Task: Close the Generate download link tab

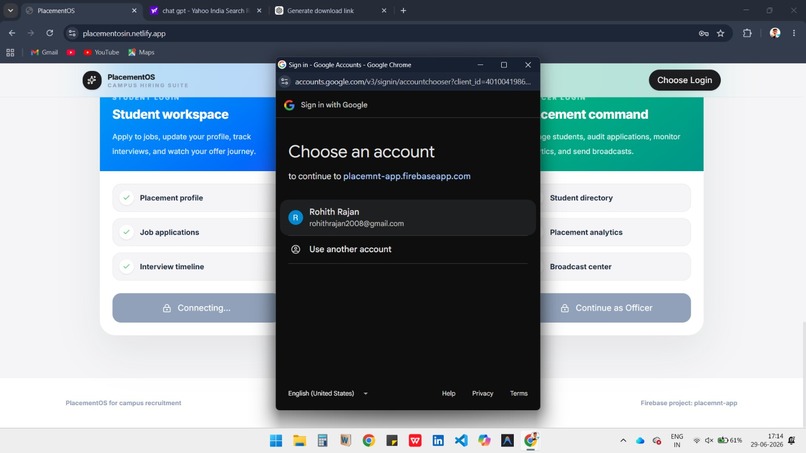Action: tap(384, 10)
